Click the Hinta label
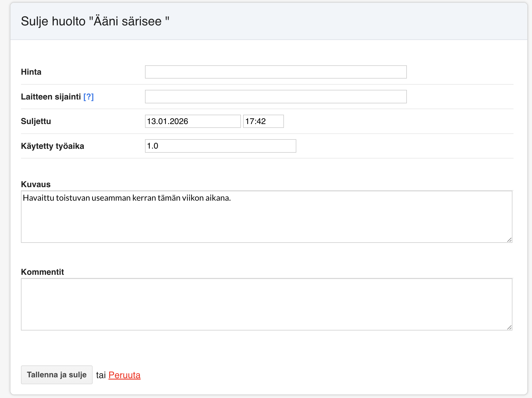The image size is (532, 398). pyautogui.click(x=31, y=72)
